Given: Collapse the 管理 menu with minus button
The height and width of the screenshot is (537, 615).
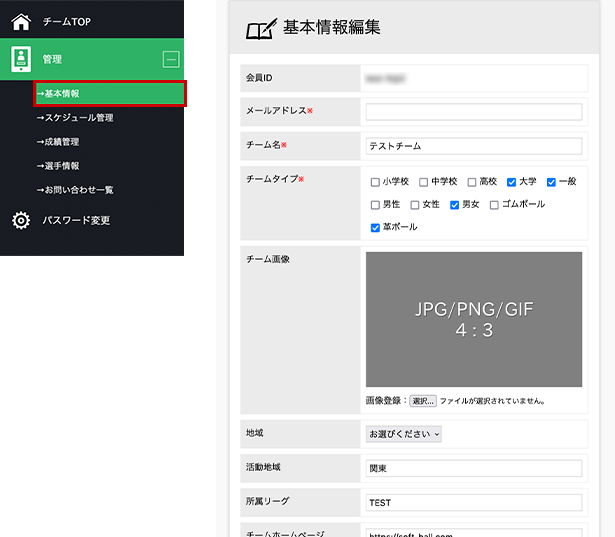Looking at the screenshot, I should pos(170,60).
